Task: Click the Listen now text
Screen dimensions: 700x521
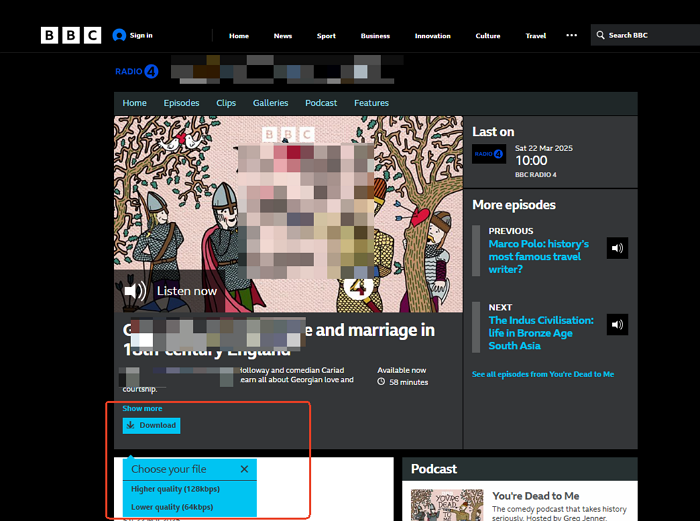Action: coord(187,291)
